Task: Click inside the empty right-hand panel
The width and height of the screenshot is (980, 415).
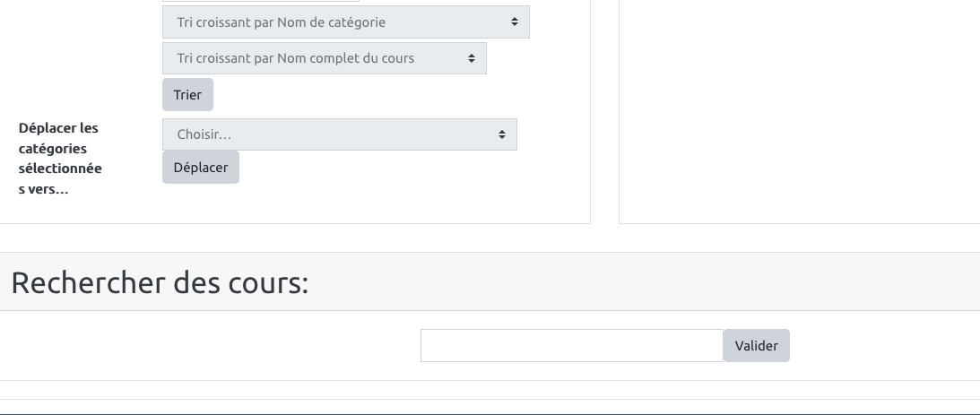Action: pos(798,108)
